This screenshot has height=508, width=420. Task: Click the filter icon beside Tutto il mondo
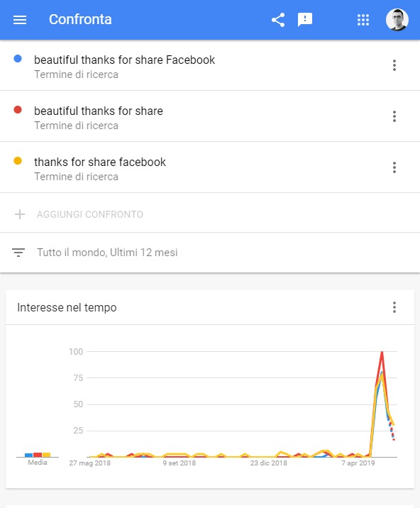(18, 252)
